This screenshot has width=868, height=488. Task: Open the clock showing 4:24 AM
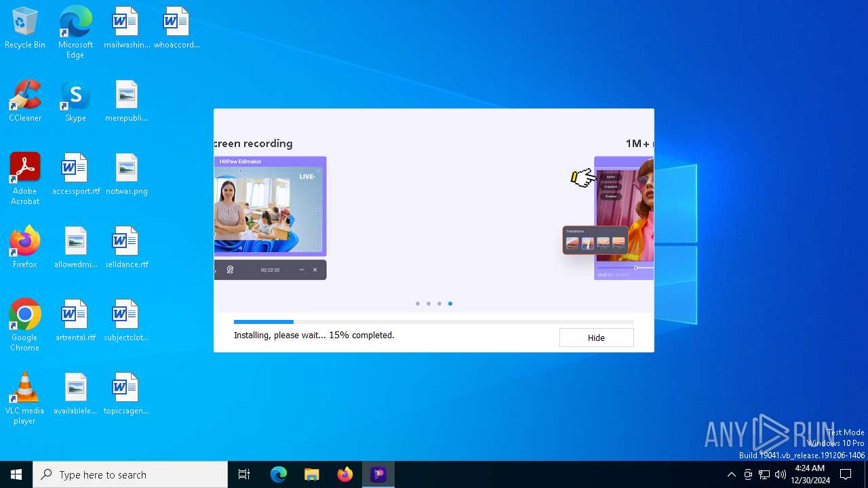click(x=810, y=474)
